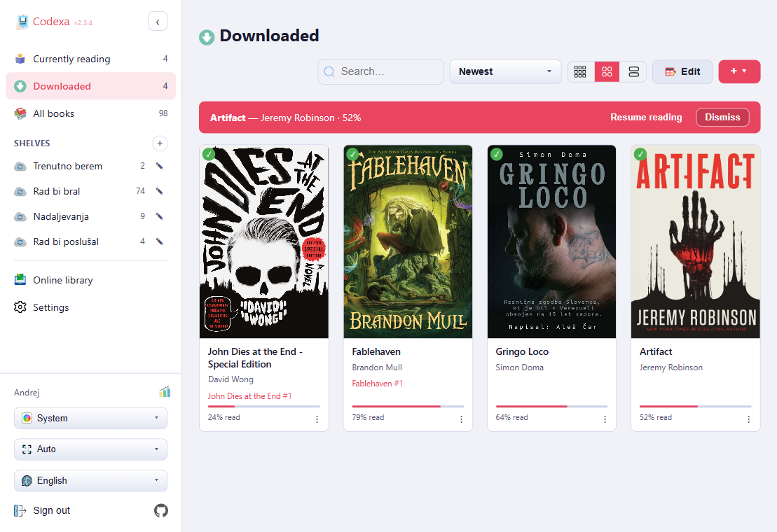The width and height of the screenshot is (777, 532).
Task: Click the All books stack icon
Action: pyautogui.click(x=20, y=114)
